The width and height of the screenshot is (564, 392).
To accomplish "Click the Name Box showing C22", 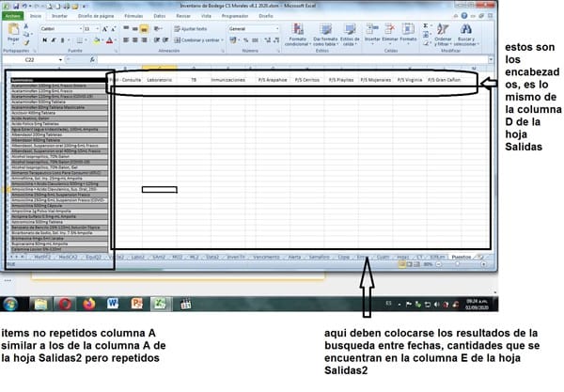I will pyautogui.click(x=30, y=60).
